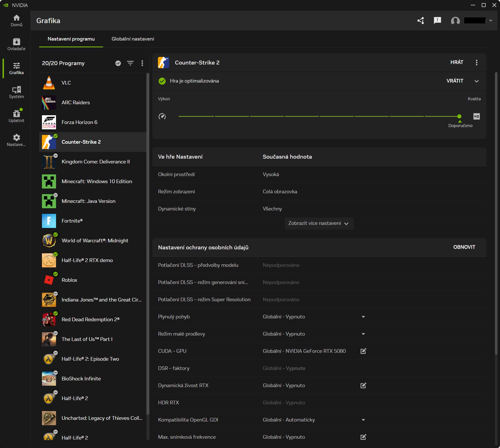The image size is (500, 448).
Task: Open the Domů home section
Action: [x=16, y=21]
